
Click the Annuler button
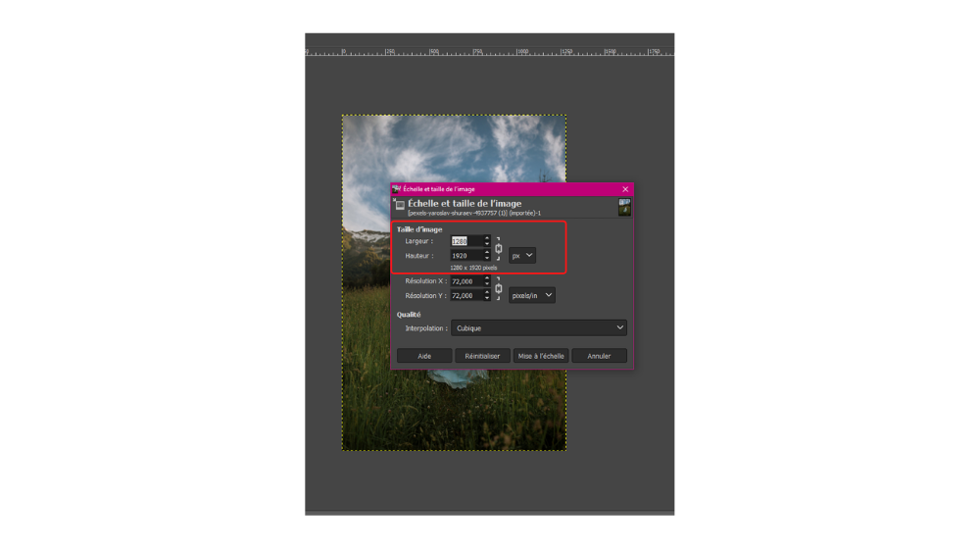coord(599,356)
